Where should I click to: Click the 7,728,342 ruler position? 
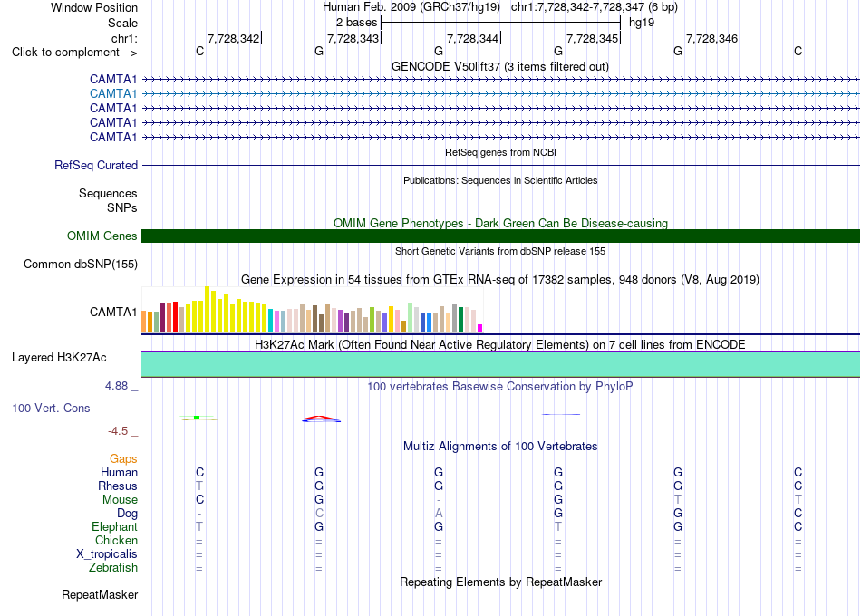coord(233,38)
